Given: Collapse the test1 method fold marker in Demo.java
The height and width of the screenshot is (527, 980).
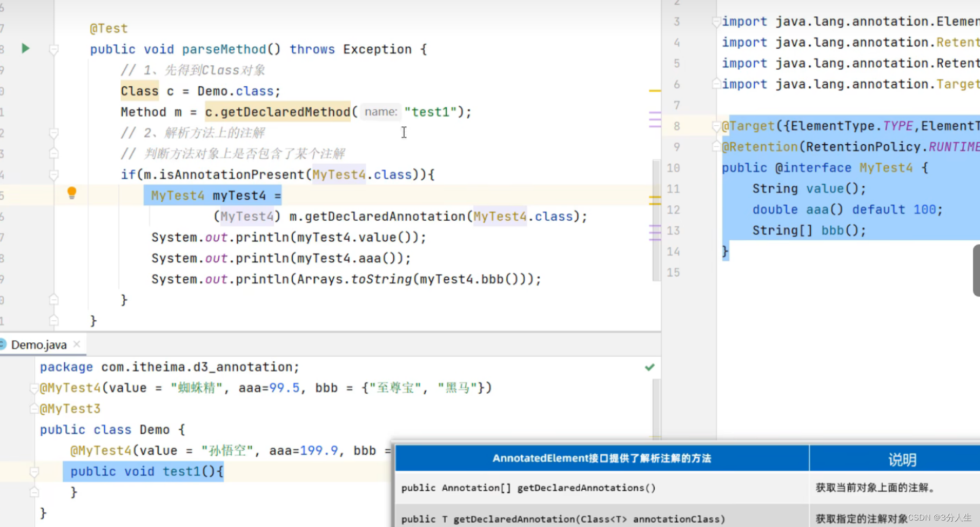Looking at the screenshot, I should (34, 472).
